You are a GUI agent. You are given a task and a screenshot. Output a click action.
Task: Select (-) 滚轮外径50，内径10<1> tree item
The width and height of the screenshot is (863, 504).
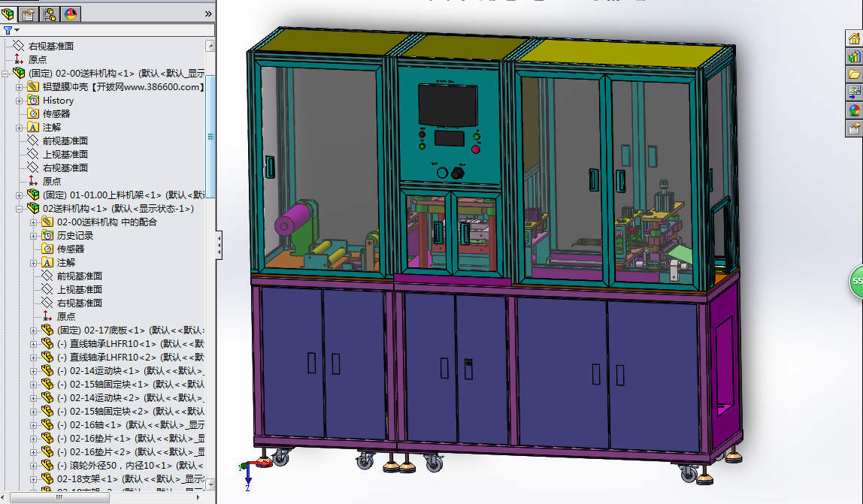131,466
